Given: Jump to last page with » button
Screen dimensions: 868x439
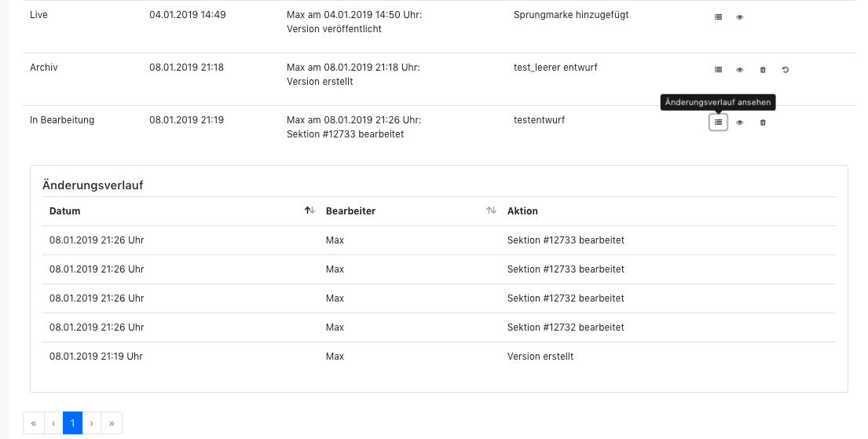Looking at the screenshot, I should click(112, 423).
